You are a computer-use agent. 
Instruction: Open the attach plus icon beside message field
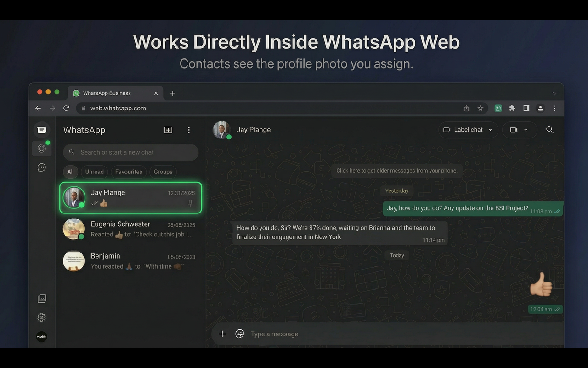coord(222,333)
